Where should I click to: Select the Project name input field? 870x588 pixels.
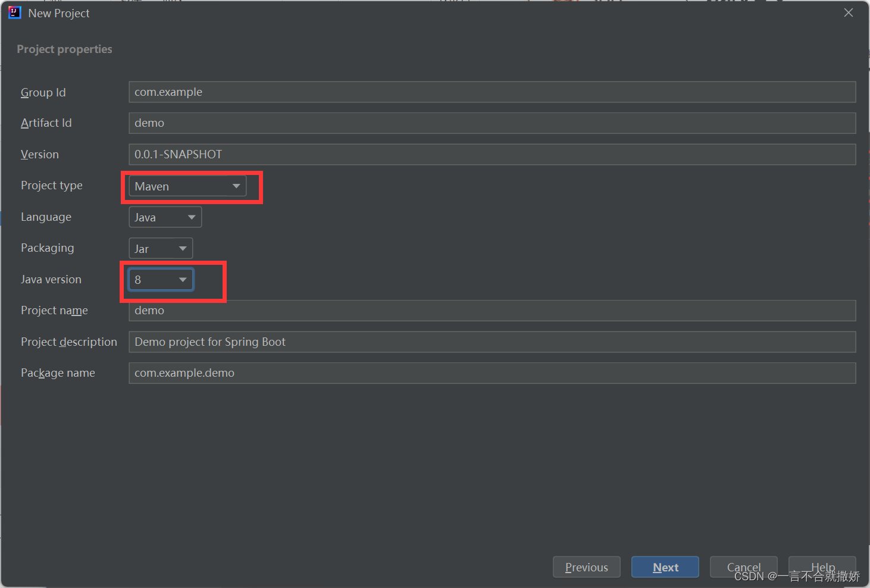492,311
